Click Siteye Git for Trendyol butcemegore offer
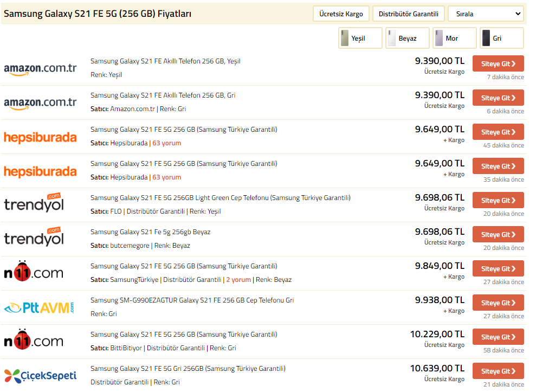 [x=498, y=235]
